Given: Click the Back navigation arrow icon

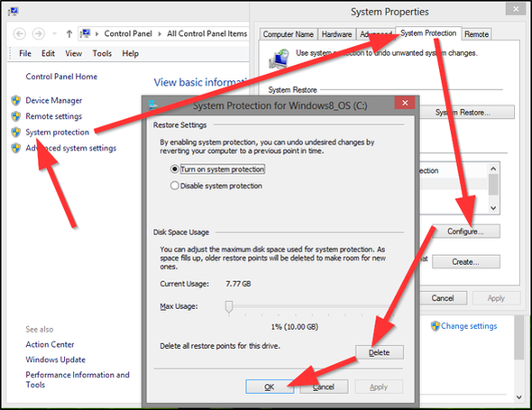Looking at the screenshot, I should (x=19, y=33).
